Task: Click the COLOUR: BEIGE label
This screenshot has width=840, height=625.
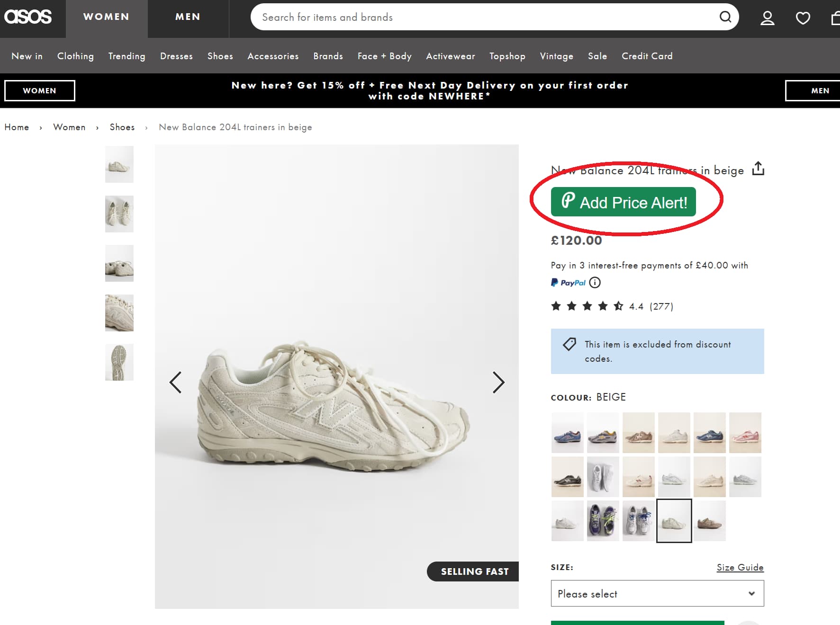Action: click(588, 397)
